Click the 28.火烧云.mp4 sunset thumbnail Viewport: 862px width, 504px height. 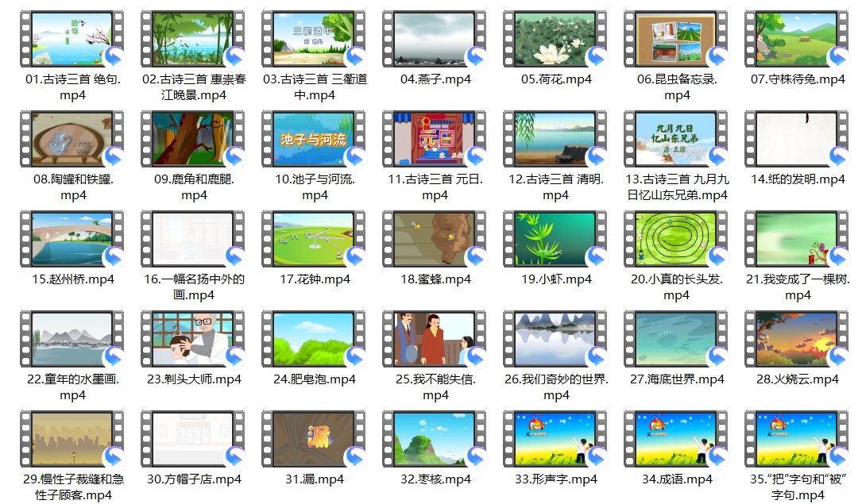(797, 338)
